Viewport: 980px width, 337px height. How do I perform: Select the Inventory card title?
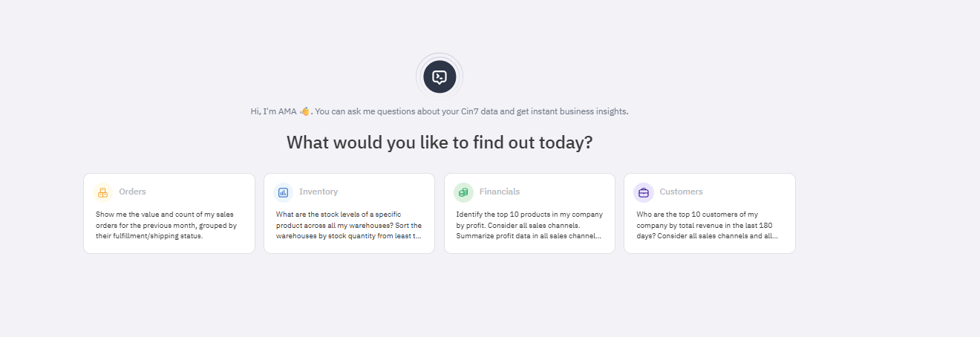coord(318,192)
